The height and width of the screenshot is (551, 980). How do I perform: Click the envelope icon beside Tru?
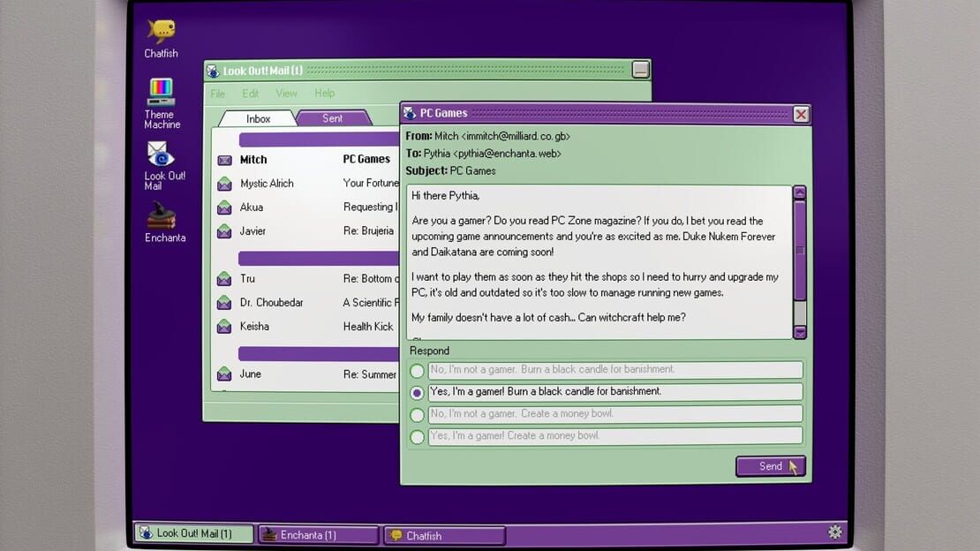coord(224,279)
